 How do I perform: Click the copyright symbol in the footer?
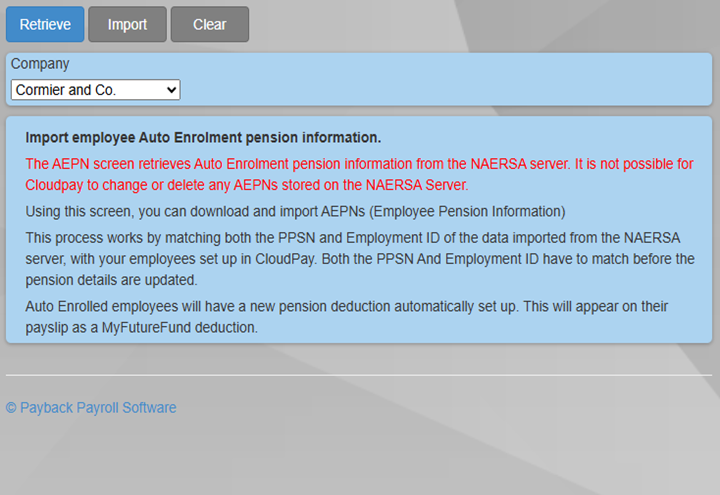click(11, 408)
